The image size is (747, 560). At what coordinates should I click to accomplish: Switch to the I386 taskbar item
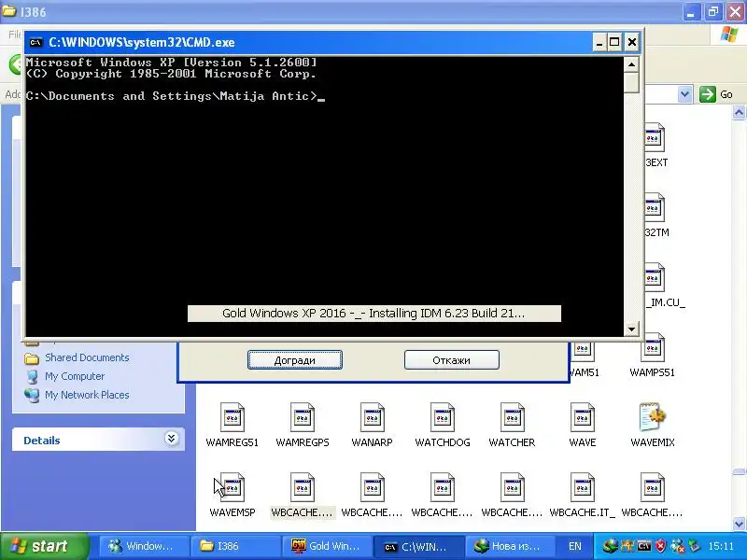[235, 546]
